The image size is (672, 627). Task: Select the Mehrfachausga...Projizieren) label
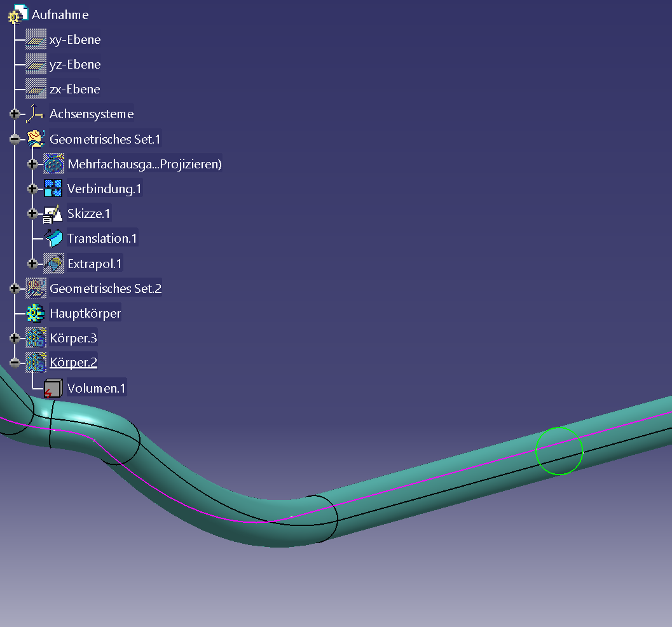pyautogui.click(x=144, y=164)
